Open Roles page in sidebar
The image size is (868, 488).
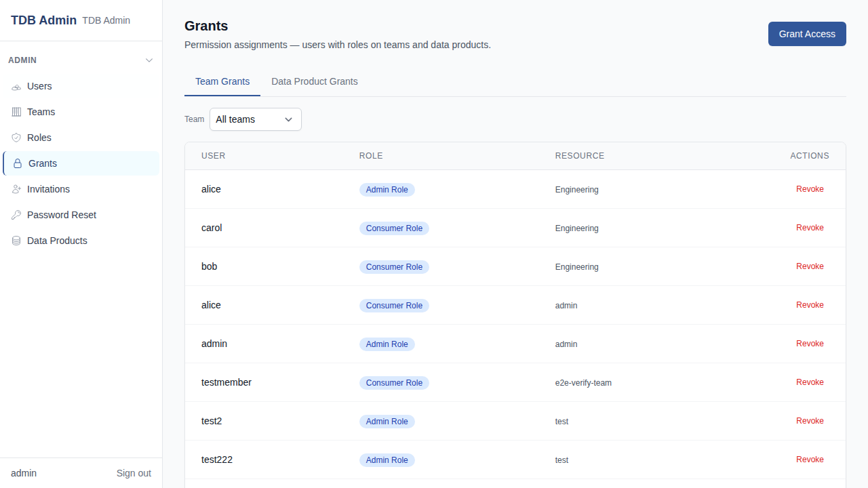(x=81, y=138)
